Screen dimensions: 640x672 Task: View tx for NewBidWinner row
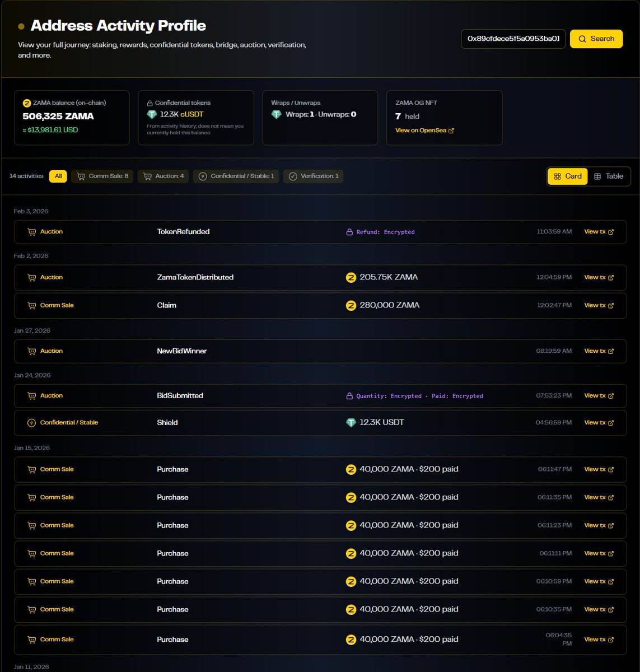tap(599, 351)
